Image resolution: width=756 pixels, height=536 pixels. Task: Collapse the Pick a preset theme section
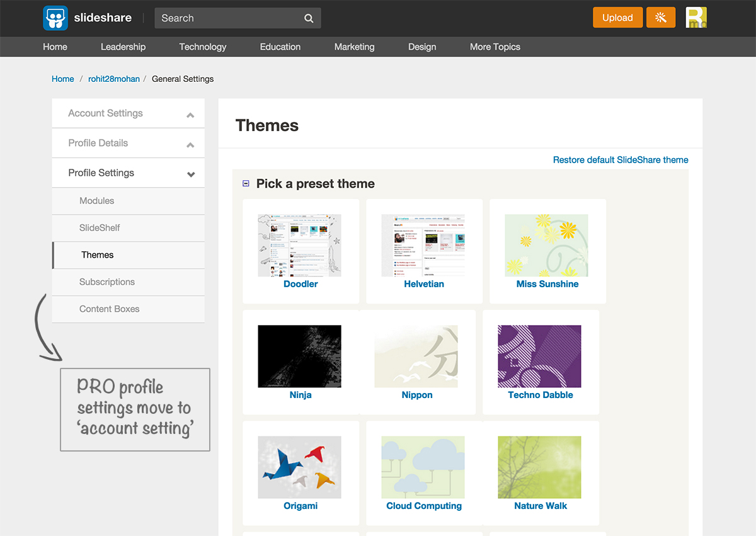click(x=246, y=184)
